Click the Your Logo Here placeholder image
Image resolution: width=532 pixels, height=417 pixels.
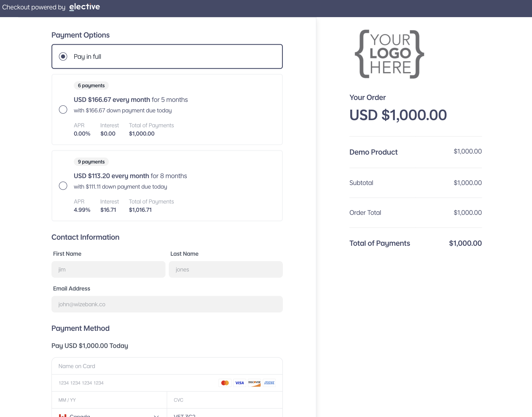pyautogui.click(x=389, y=54)
